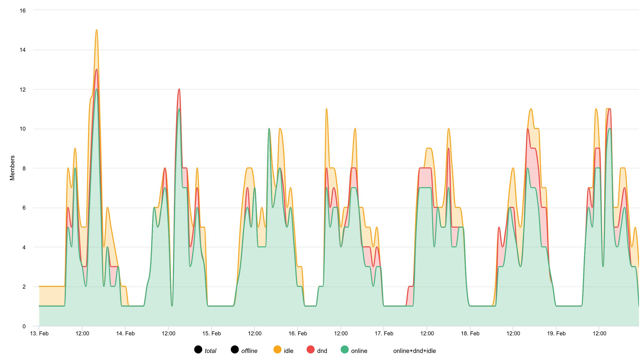Click the '18. Feb' x-axis label
The height and width of the screenshot is (362, 644).
pyautogui.click(x=470, y=334)
